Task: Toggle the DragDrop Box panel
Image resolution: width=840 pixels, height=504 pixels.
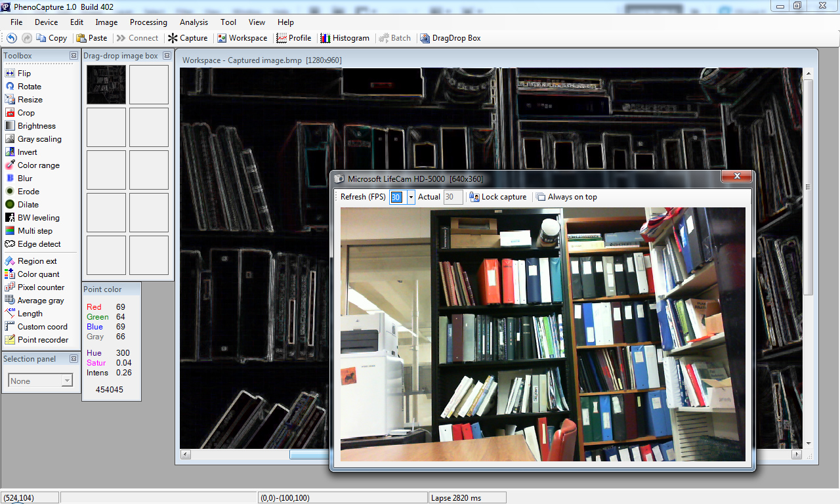Action: (x=450, y=38)
